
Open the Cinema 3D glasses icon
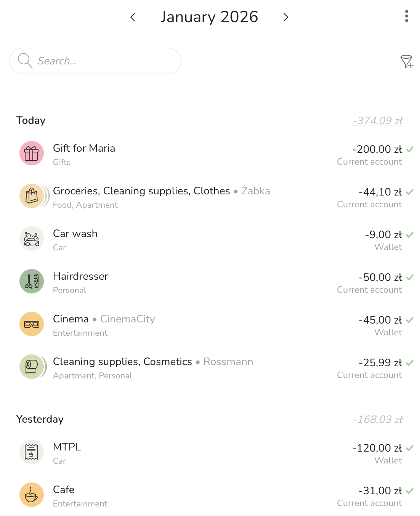(31, 324)
